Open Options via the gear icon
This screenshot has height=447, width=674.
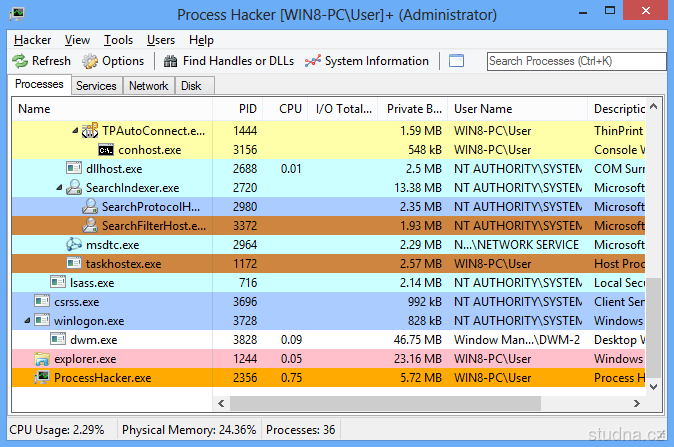pos(90,61)
